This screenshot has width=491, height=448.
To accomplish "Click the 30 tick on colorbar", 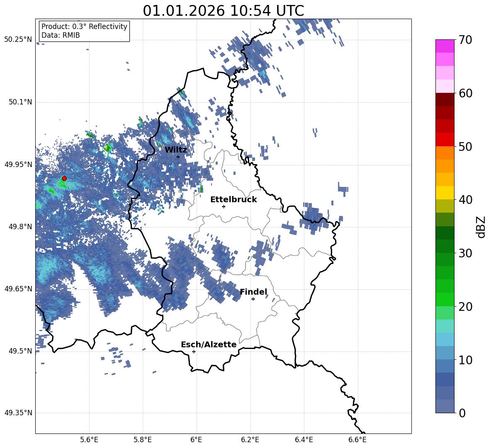I will tap(465, 253).
